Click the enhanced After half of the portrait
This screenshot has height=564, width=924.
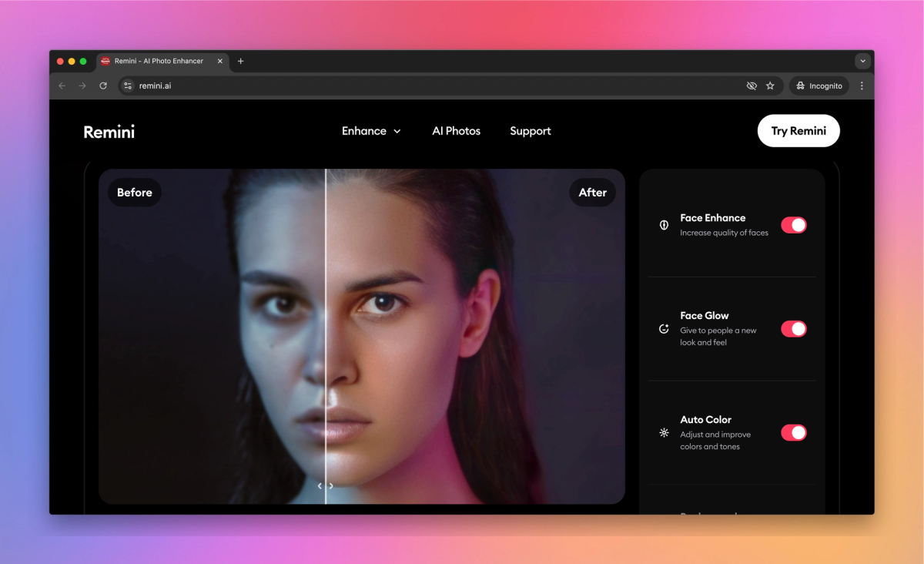pyautogui.click(x=475, y=337)
